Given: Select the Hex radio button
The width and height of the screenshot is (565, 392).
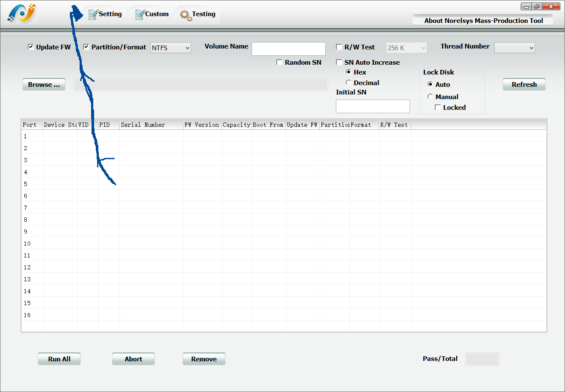Looking at the screenshot, I should pyautogui.click(x=348, y=72).
